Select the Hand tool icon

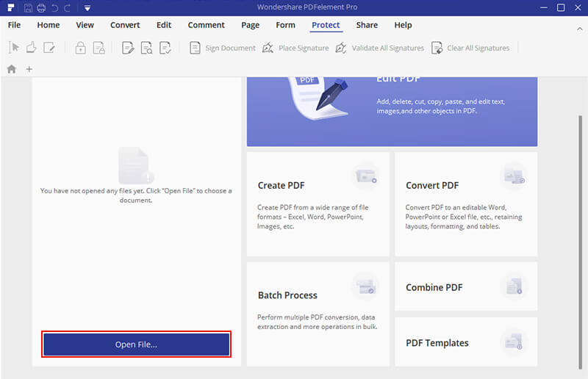click(x=31, y=48)
